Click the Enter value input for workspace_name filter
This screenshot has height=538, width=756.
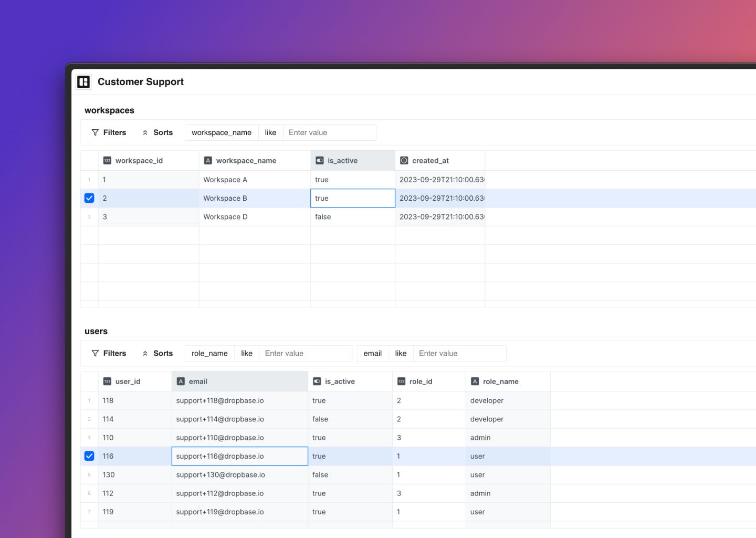pos(329,132)
